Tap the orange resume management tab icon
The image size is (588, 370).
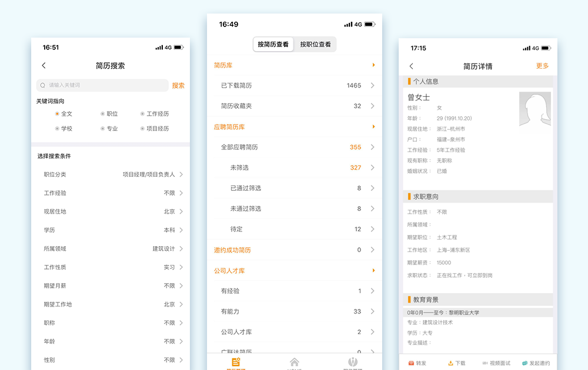tap(236, 362)
